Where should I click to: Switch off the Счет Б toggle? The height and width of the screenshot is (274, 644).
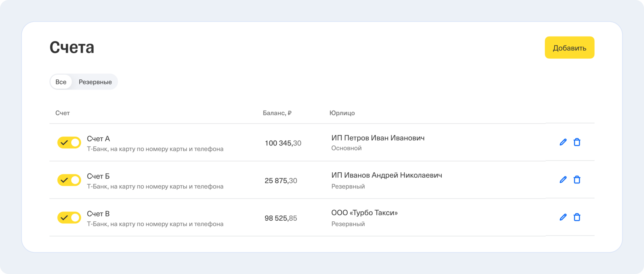coord(69,180)
